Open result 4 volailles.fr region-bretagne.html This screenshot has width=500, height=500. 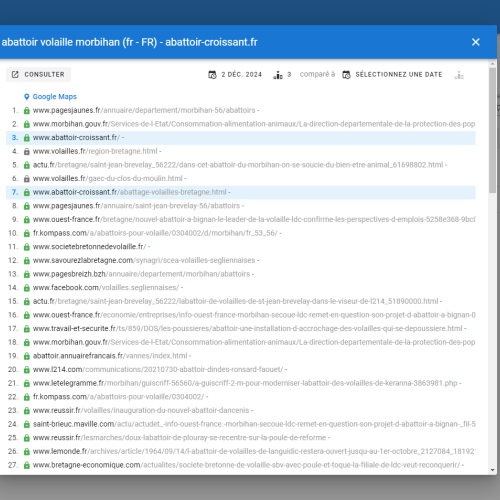95,151
